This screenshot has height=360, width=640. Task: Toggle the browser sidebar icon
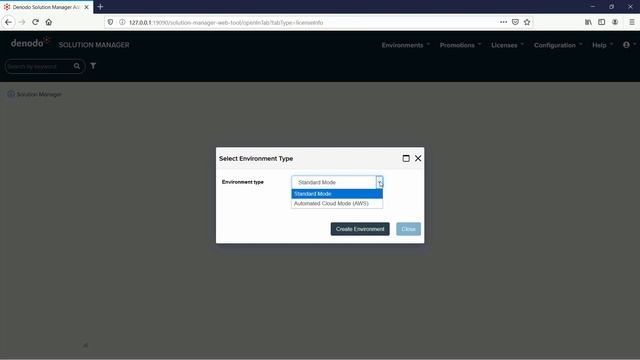[602, 22]
